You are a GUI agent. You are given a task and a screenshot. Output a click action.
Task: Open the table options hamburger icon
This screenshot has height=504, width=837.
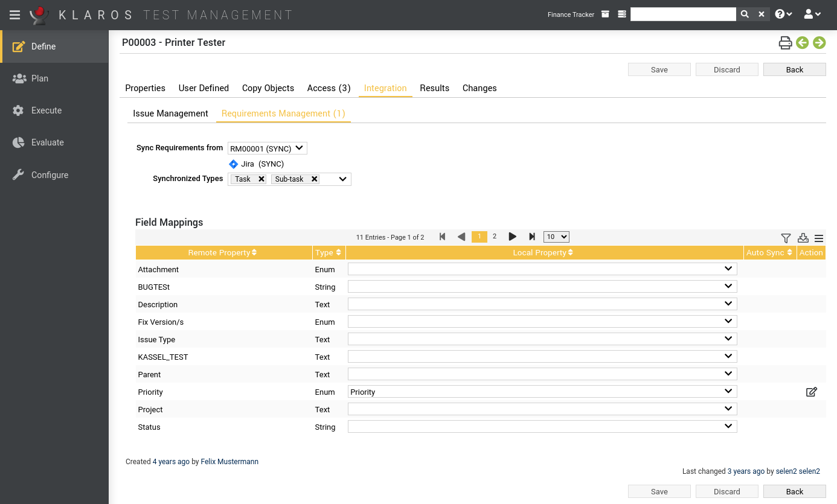[819, 238]
